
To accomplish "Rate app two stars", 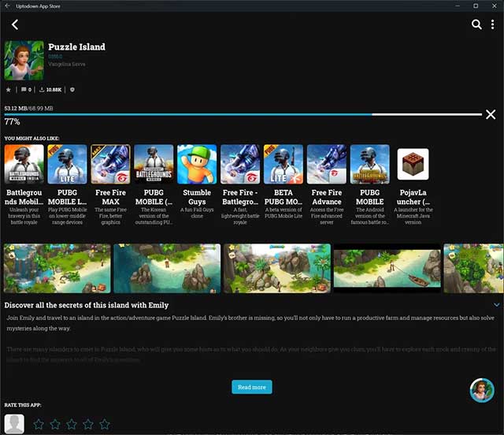I will (x=55, y=424).
